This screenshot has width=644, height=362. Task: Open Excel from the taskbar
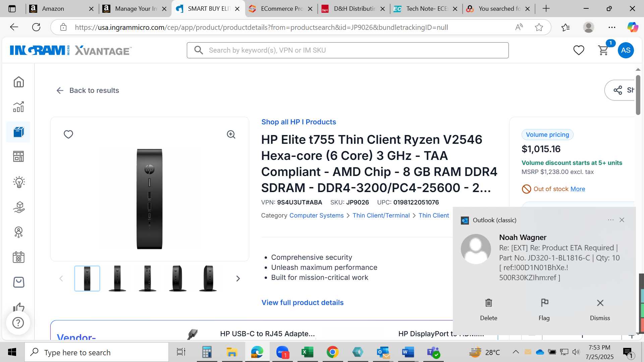pyautogui.click(x=307, y=352)
